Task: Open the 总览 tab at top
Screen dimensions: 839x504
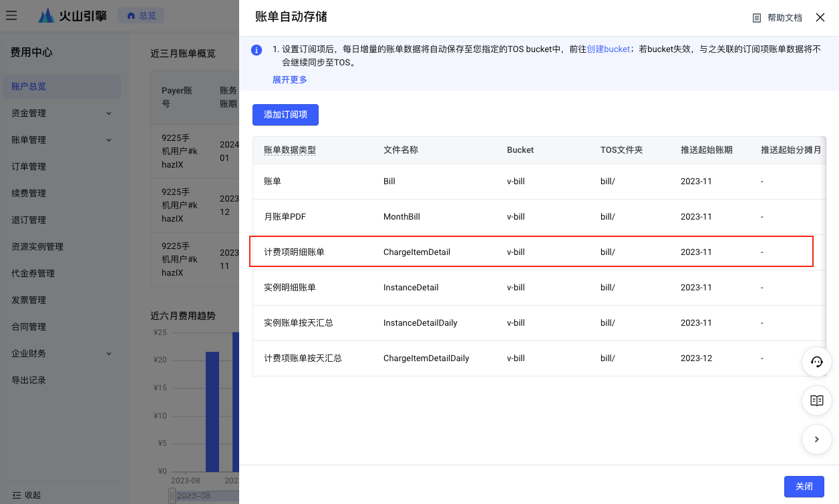Action: [x=141, y=15]
